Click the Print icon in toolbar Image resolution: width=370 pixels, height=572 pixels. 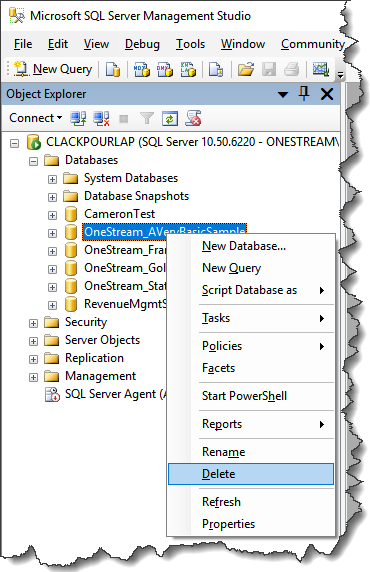pyautogui.click(x=292, y=69)
